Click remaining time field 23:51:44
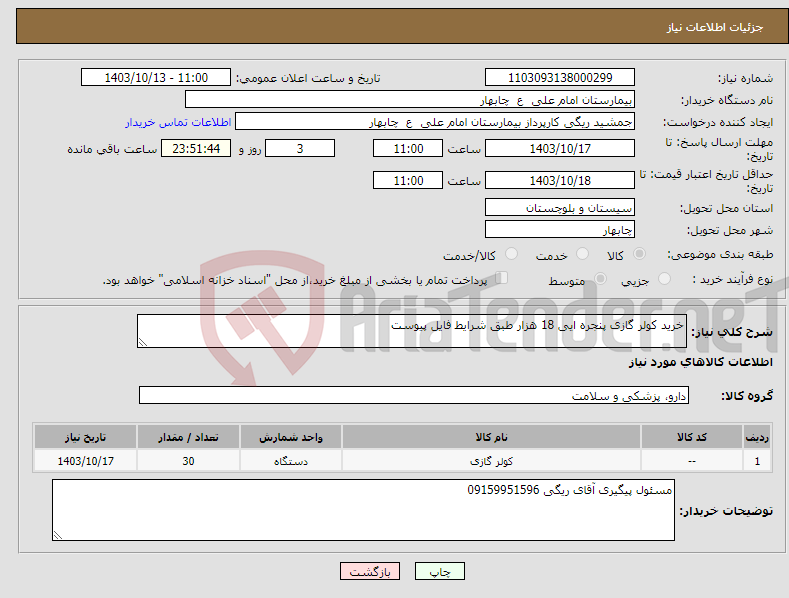789x598 pixels. 196,148
